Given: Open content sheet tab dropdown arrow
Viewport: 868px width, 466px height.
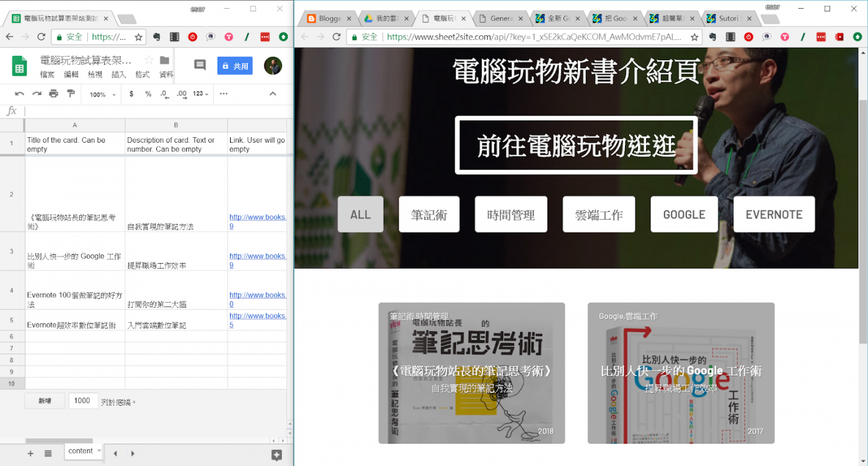Looking at the screenshot, I should click(x=99, y=451).
